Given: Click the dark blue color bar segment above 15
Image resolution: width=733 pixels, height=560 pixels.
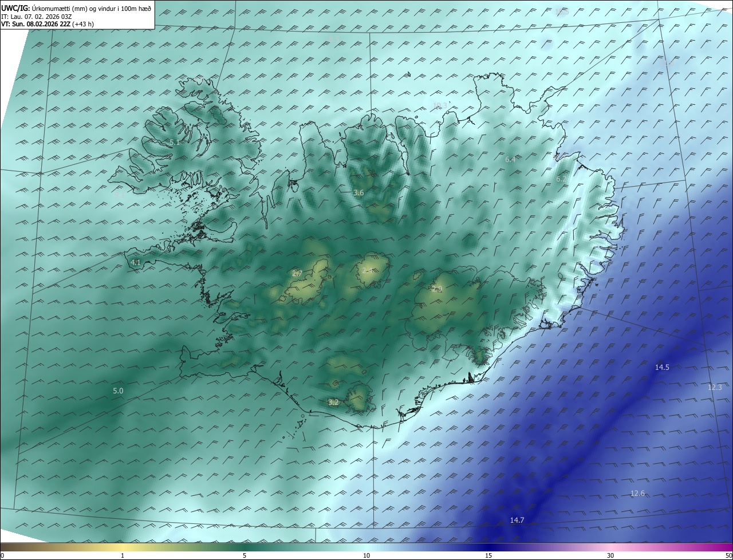Looking at the screenshot, I should [488, 547].
